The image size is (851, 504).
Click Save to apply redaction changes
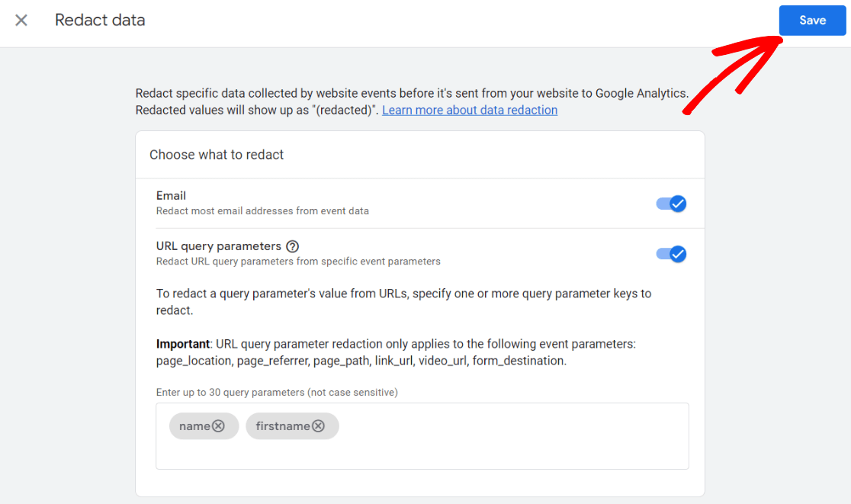click(x=812, y=21)
